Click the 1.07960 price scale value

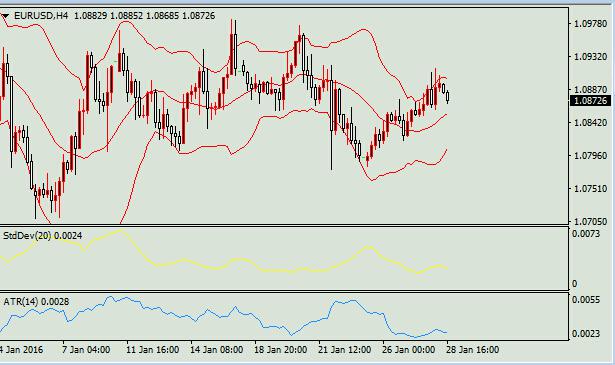tap(590, 156)
